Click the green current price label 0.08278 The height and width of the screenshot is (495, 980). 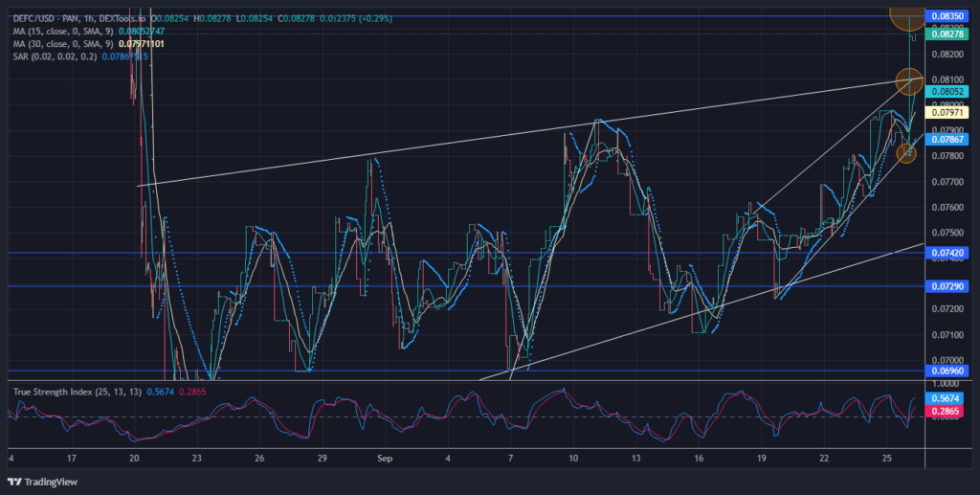click(x=947, y=34)
